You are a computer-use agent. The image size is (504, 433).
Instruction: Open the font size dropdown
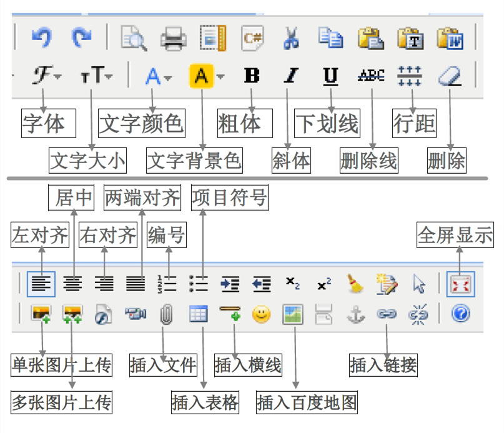coord(96,76)
